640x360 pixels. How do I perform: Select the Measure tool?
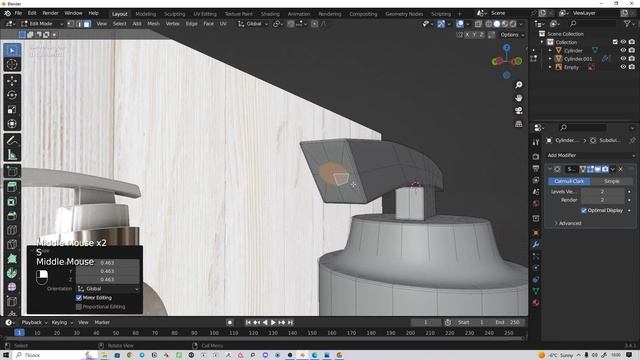[x=12, y=155]
